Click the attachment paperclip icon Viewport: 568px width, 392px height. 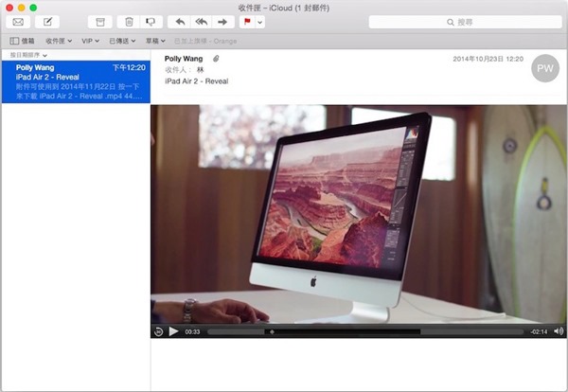point(216,59)
